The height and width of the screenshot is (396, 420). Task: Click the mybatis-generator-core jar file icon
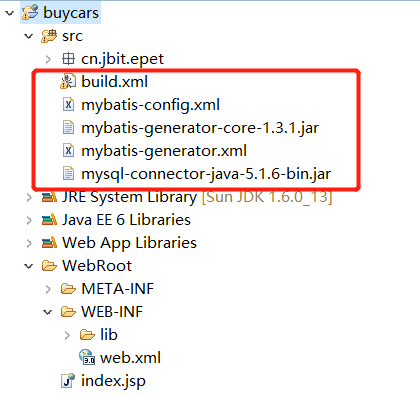pyautogui.click(x=68, y=128)
